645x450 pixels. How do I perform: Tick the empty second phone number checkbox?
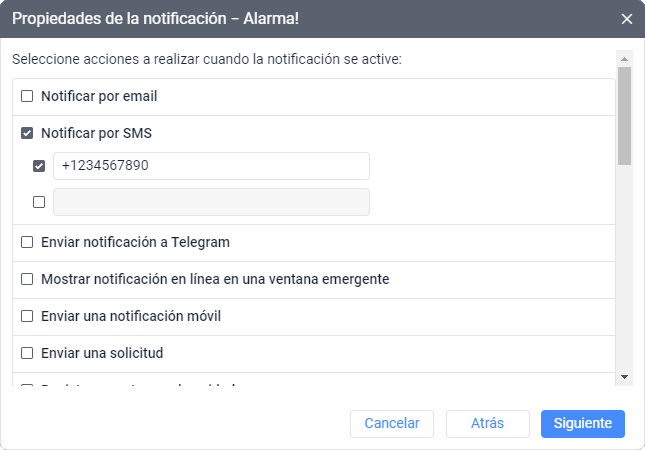tap(39, 202)
